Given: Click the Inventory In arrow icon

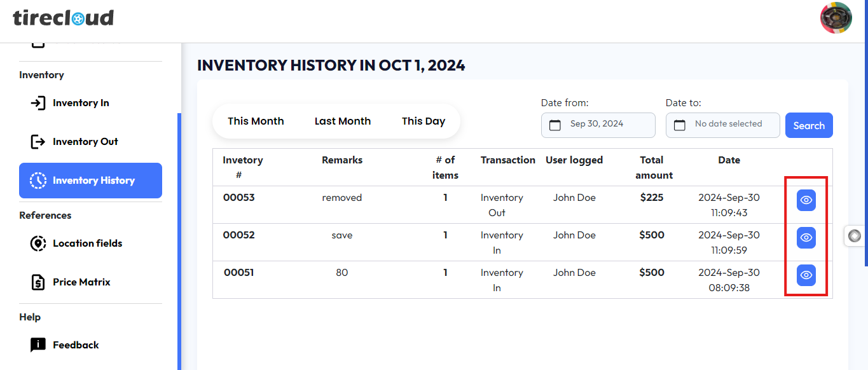Looking at the screenshot, I should point(38,103).
